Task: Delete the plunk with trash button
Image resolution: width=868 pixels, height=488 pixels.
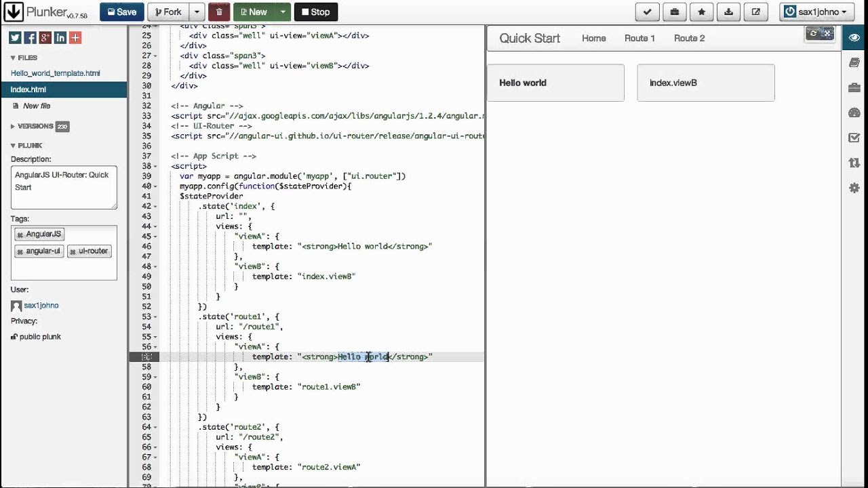Action: (x=219, y=12)
